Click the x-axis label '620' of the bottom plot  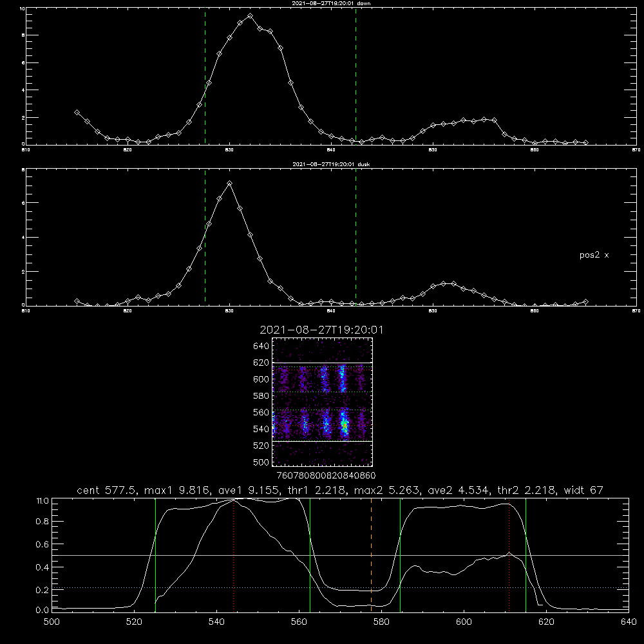click(546, 622)
